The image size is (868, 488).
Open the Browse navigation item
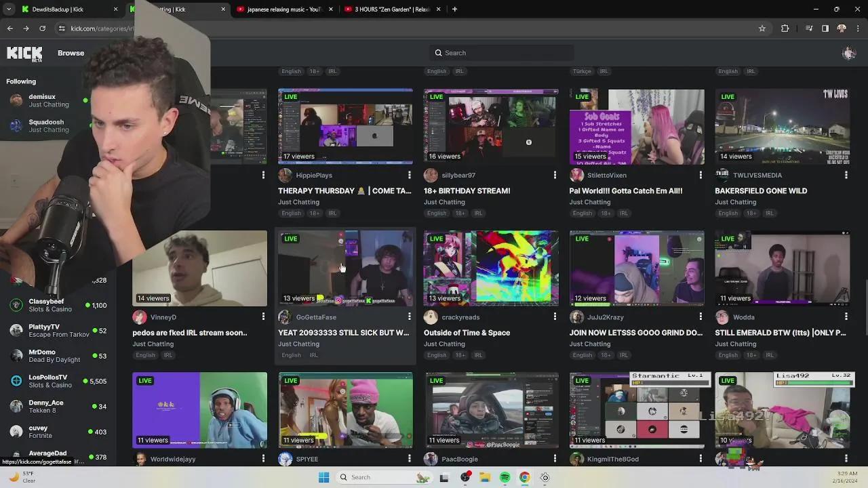point(71,53)
